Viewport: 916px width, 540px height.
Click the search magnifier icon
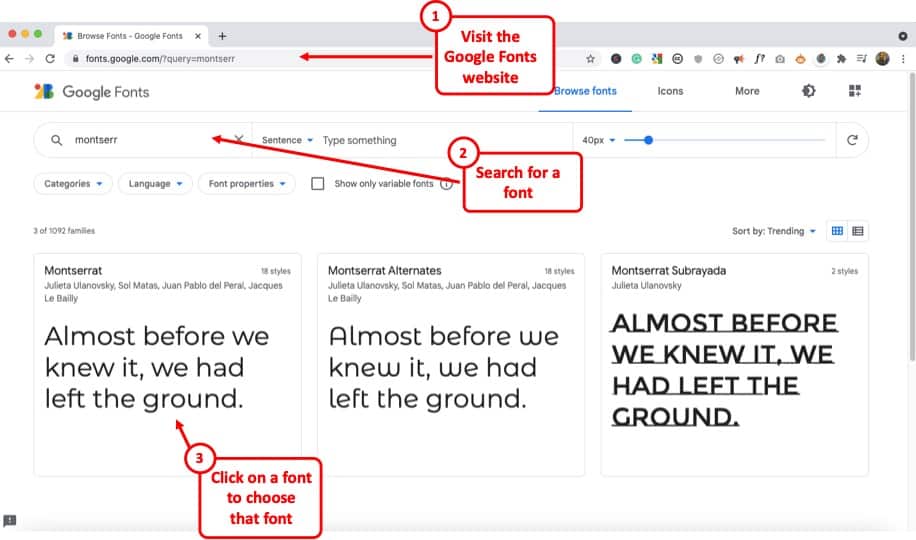tap(57, 140)
